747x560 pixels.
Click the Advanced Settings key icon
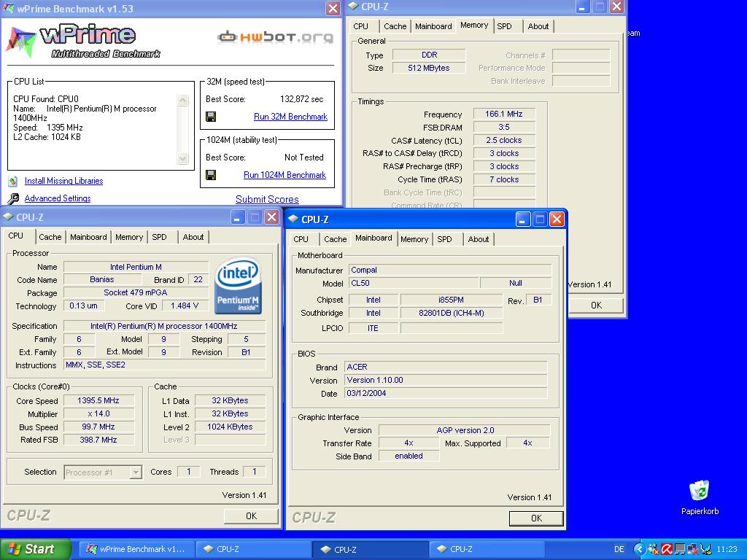point(13,198)
